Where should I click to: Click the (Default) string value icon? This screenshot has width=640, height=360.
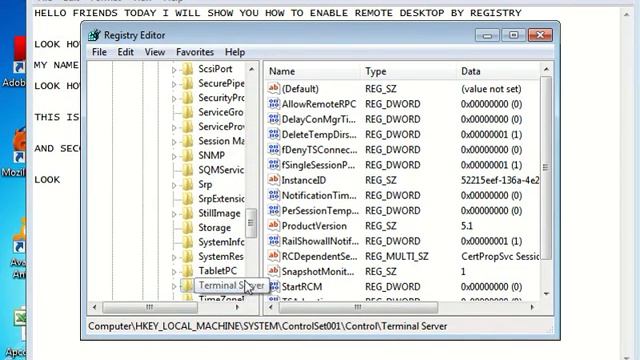click(x=273, y=88)
